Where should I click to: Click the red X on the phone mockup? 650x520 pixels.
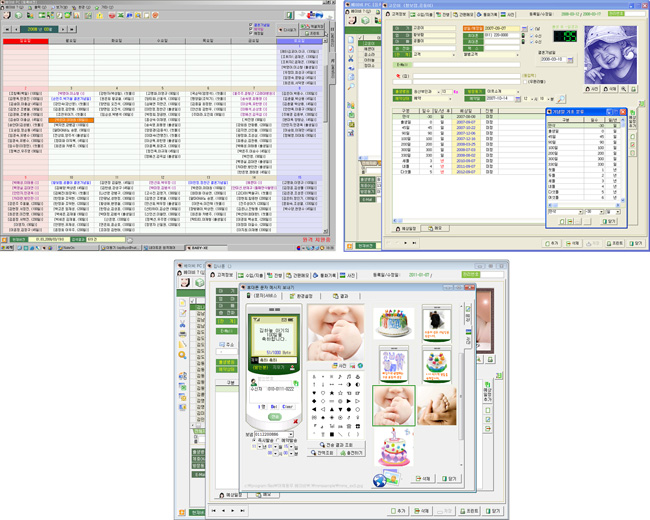click(296, 421)
